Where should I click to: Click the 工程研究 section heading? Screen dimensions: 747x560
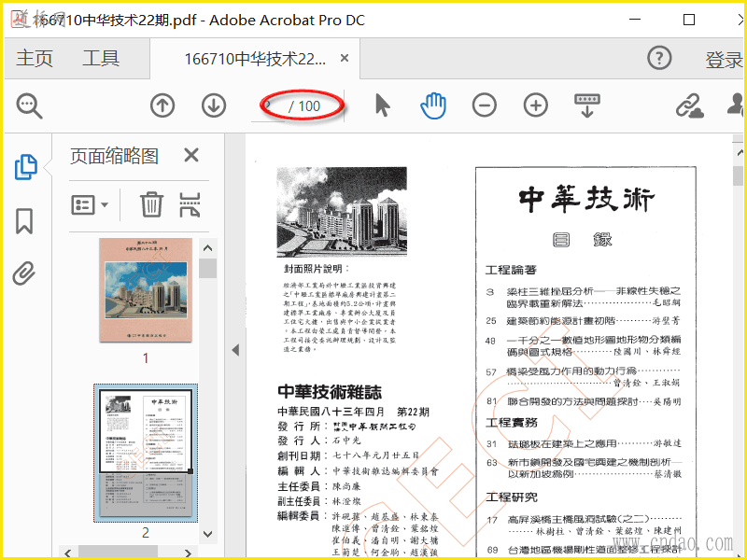(x=511, y=497)
